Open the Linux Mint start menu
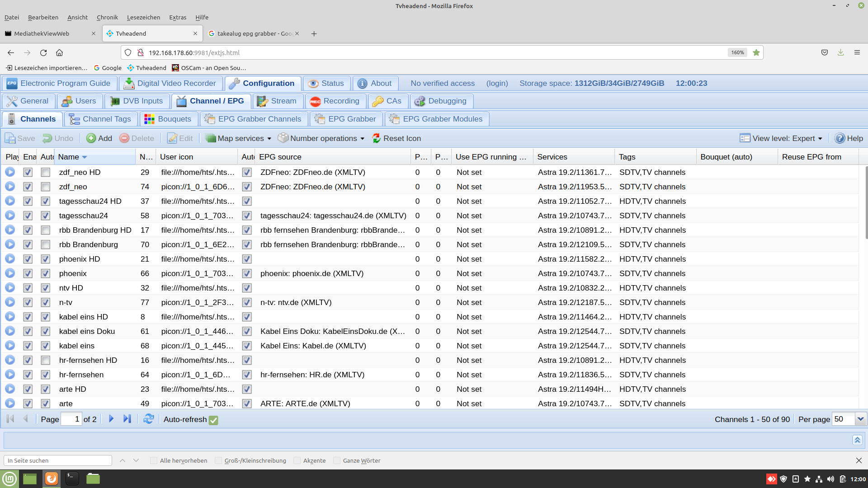 [x=9, y=479]
